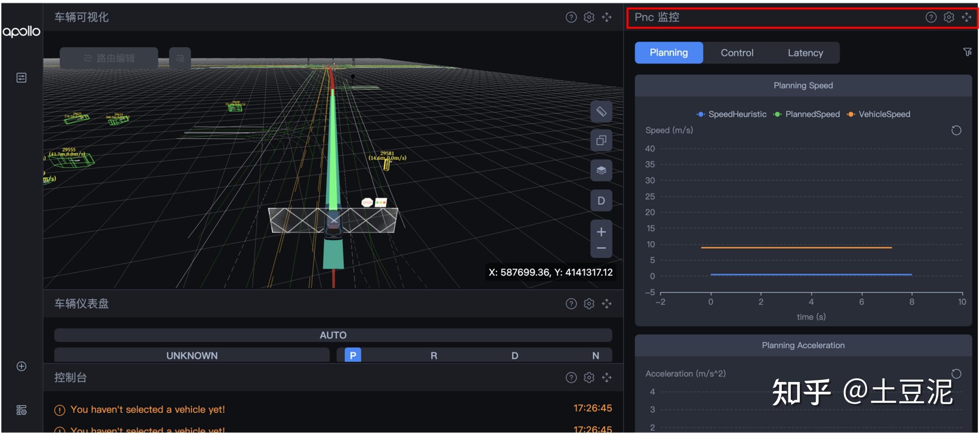Refresh the Planning Speed chart
980x433 pixels.
pos(956,131)
